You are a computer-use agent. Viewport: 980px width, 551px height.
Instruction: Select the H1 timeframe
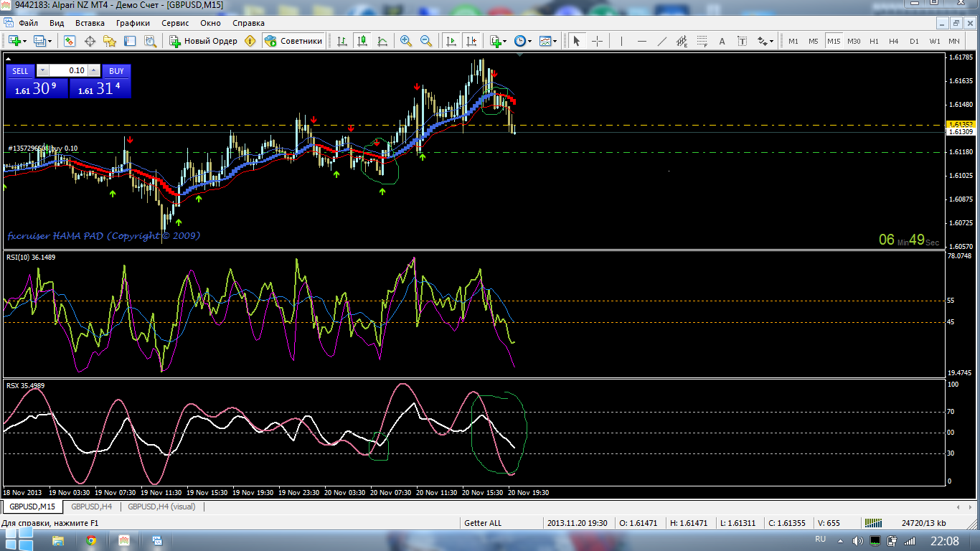[x=874, y=41]
